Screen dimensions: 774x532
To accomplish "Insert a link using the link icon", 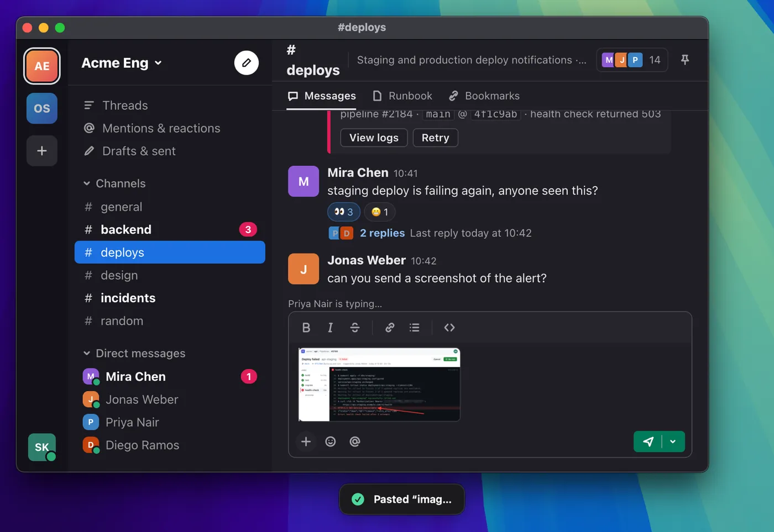I will pos(390,328).
